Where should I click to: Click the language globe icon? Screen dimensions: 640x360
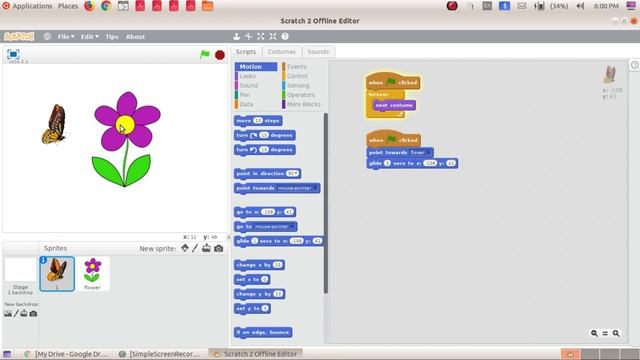click(47, 36)
